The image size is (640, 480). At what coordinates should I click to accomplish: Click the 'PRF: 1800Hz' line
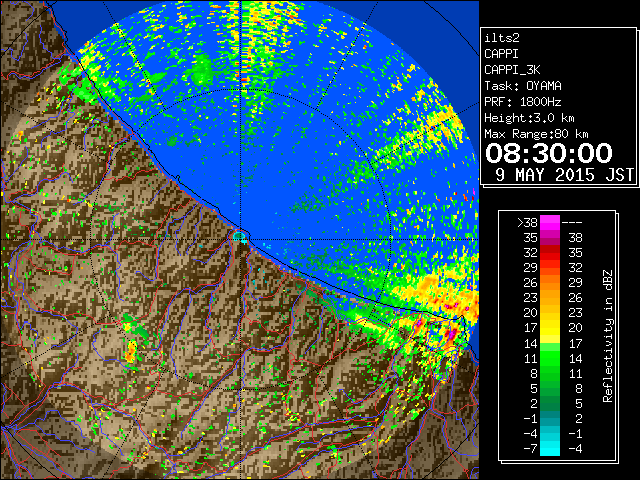(x=523, y=102)
